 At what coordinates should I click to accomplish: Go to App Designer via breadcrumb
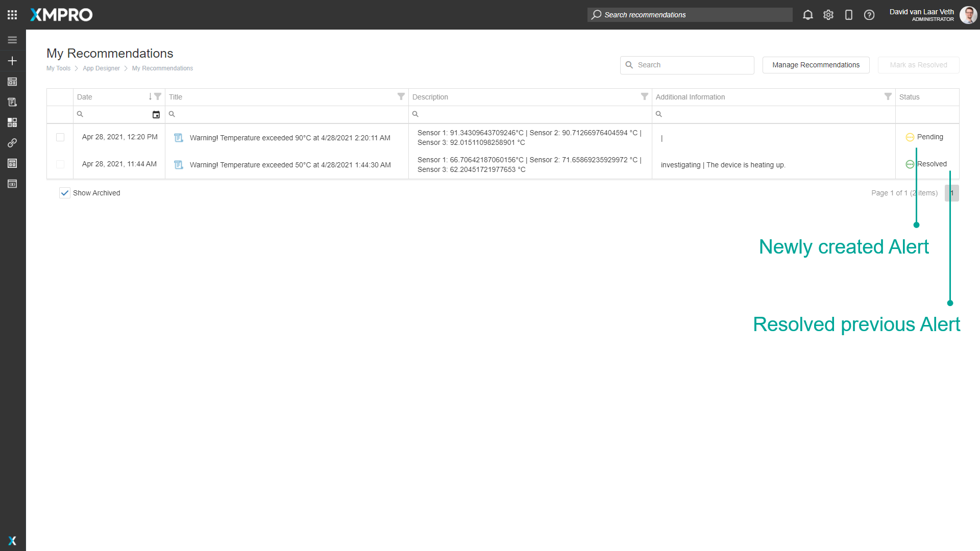[x=101, y=68]
